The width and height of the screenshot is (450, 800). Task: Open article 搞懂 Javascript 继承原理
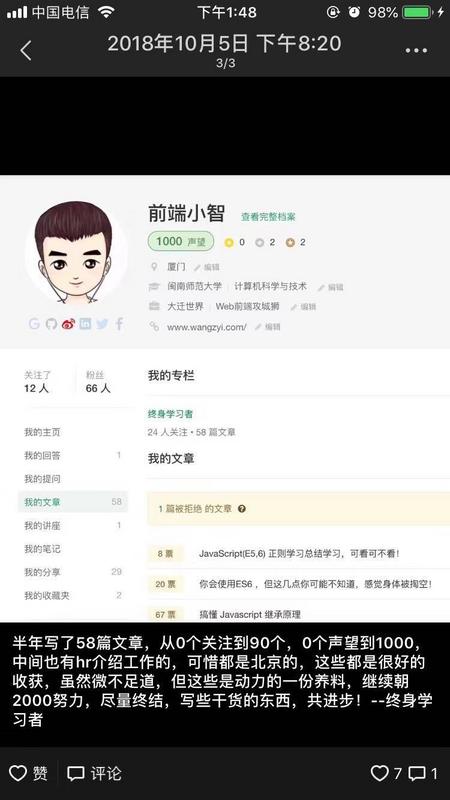pyautogui.click(x=250, y=614)
